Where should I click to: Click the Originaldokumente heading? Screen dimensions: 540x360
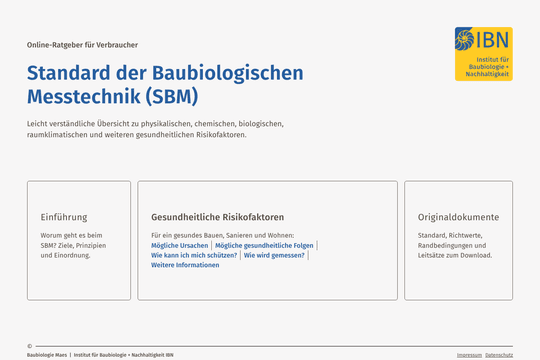(x=458, y=217)
